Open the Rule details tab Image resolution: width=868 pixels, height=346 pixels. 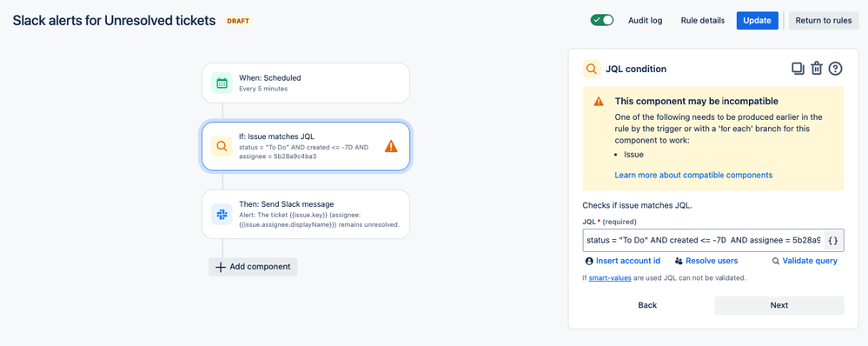pyautogui.click(x=703, y=21)
